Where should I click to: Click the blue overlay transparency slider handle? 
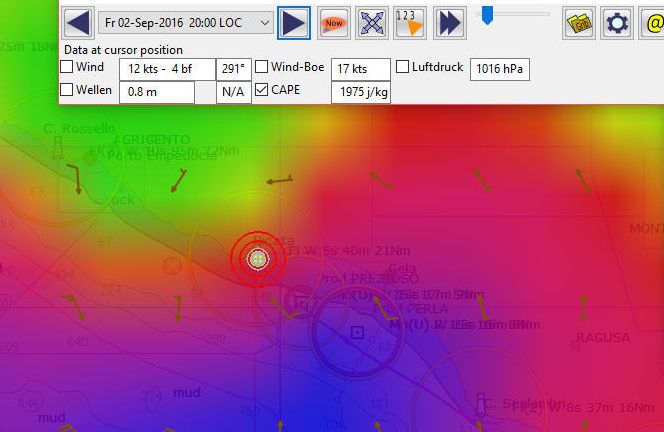coord(487,14)
